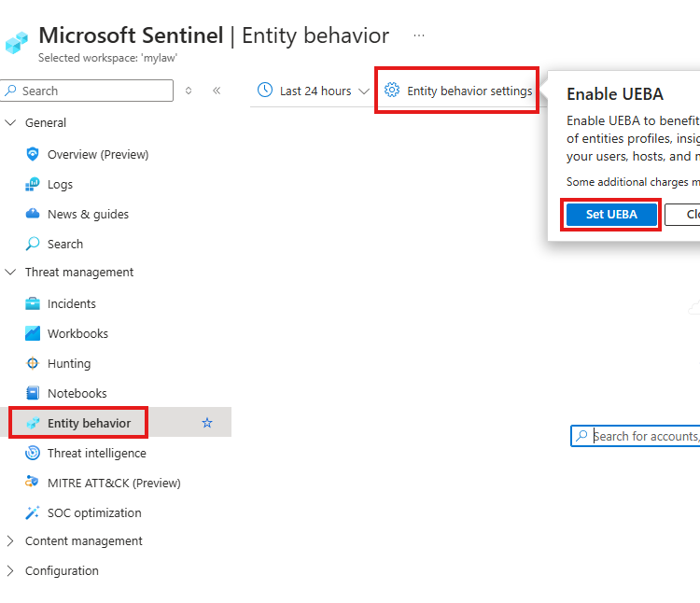Click the Incidents briefcase icon

click(33, 303)
